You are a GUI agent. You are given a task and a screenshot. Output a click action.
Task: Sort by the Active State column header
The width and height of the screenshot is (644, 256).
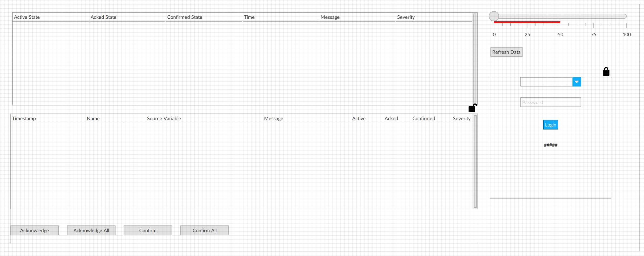click(x=27, y=17)
